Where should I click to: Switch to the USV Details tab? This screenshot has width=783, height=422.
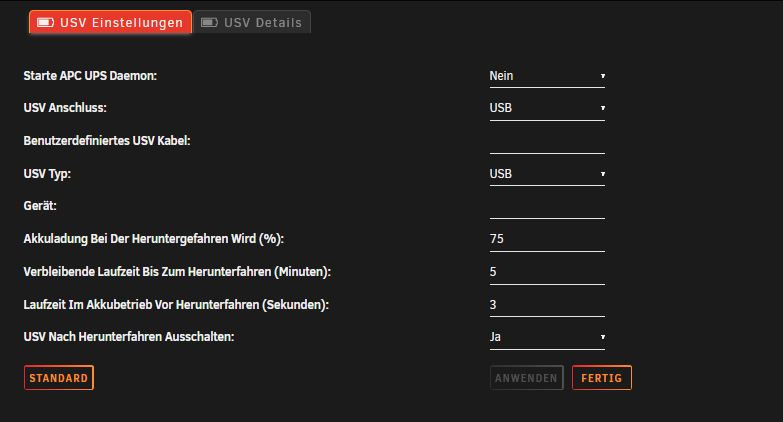252,22
